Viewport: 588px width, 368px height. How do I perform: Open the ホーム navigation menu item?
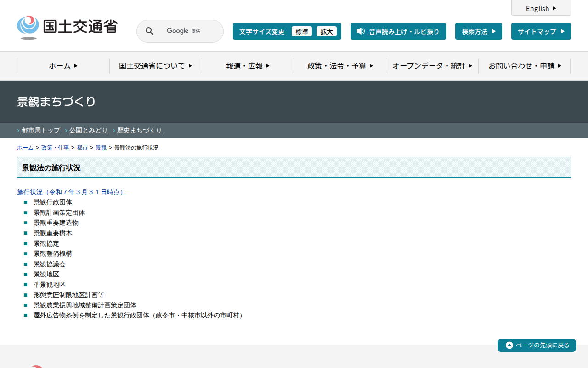[63, 66]
